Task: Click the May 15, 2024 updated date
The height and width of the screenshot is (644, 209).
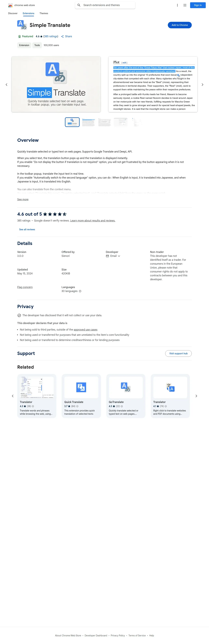Action: pos(25,273)
